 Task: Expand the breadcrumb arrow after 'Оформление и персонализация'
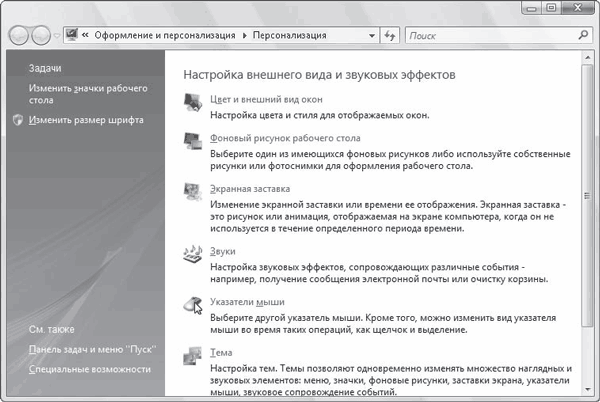(x=245, y=36)
